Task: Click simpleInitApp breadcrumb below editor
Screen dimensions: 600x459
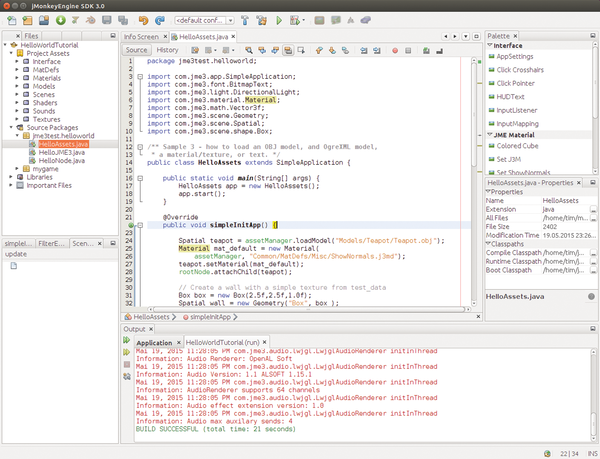Action: point(210,317)
